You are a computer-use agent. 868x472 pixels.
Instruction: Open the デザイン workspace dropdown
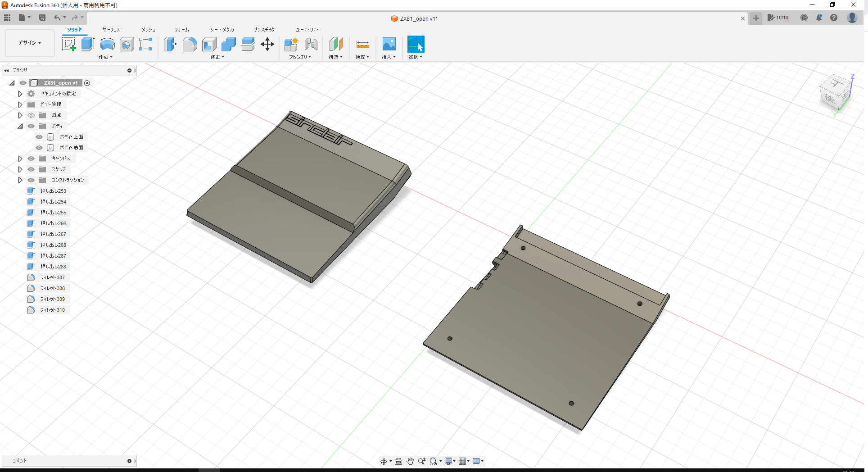pos(30,43)
